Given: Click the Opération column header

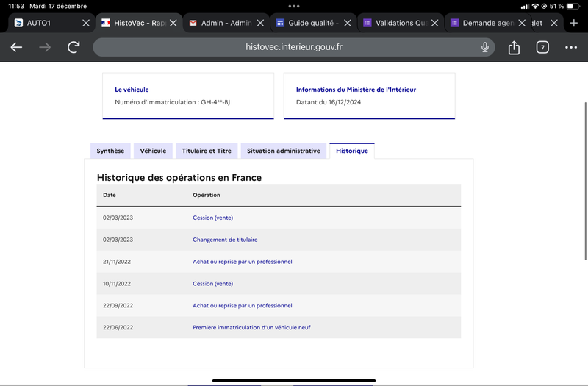Looking at the screenshot, I should 207,195.
